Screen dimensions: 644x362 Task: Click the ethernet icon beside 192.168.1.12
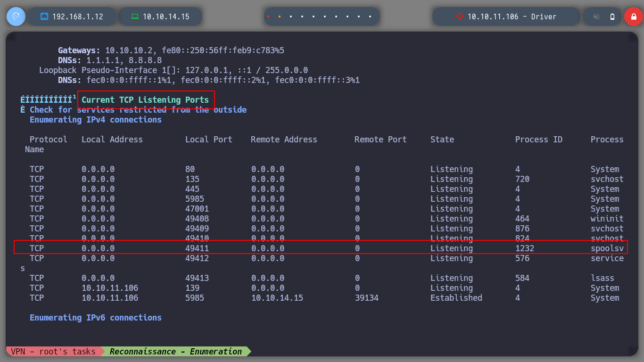click(45, 16)
